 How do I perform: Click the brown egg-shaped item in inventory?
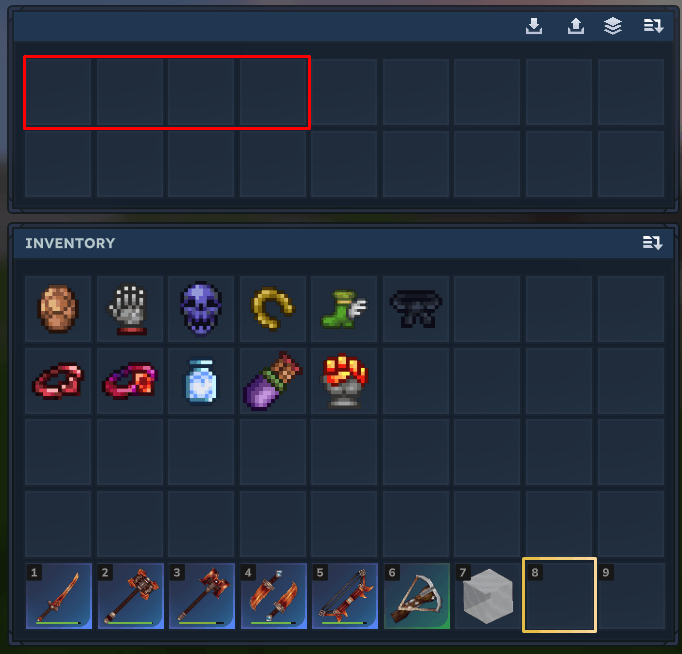point(58,309)
